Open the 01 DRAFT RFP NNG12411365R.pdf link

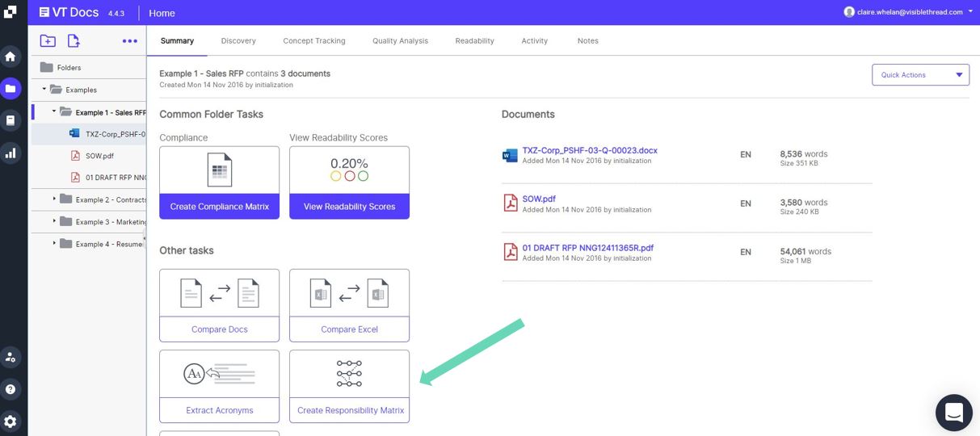[587, 248]
